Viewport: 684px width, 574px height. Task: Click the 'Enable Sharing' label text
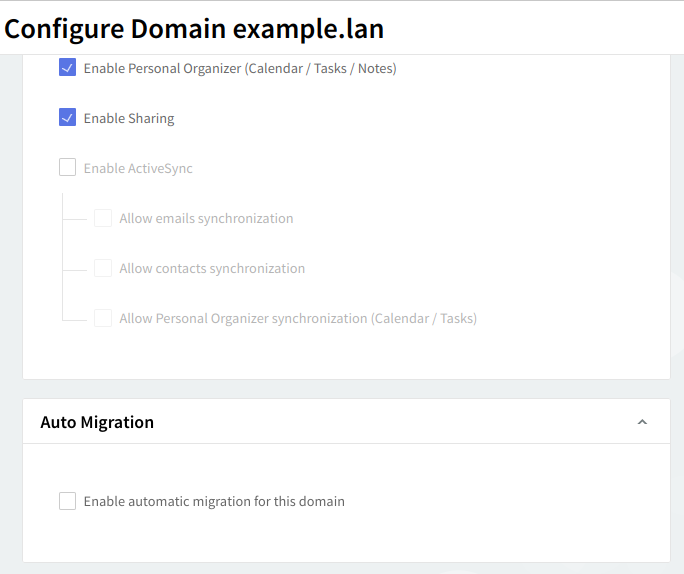click(x=129, y=119)
